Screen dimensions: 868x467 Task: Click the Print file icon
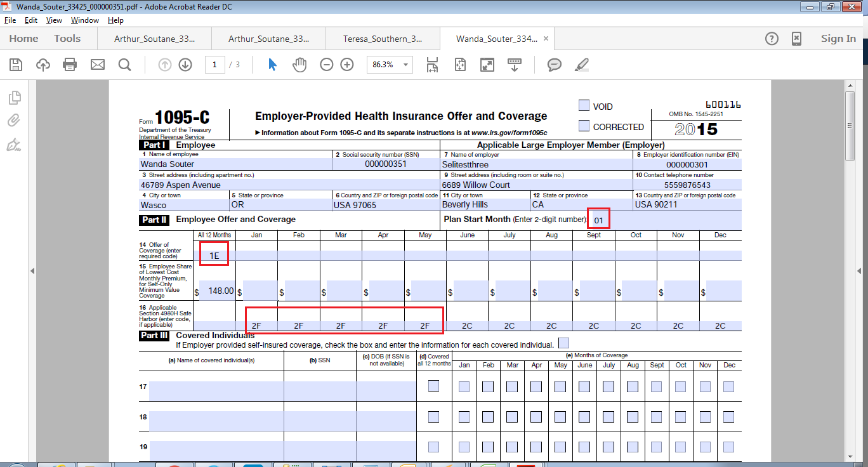point(70,65)
